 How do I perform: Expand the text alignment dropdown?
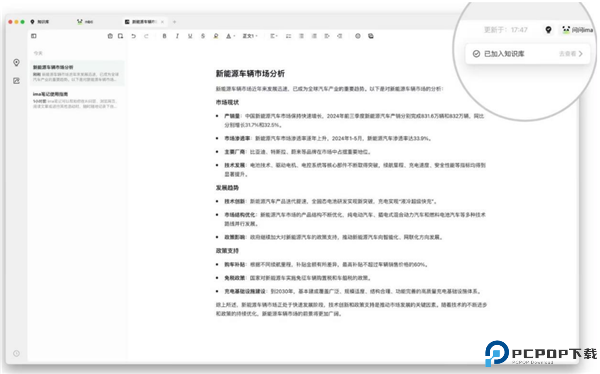[274, 36]
